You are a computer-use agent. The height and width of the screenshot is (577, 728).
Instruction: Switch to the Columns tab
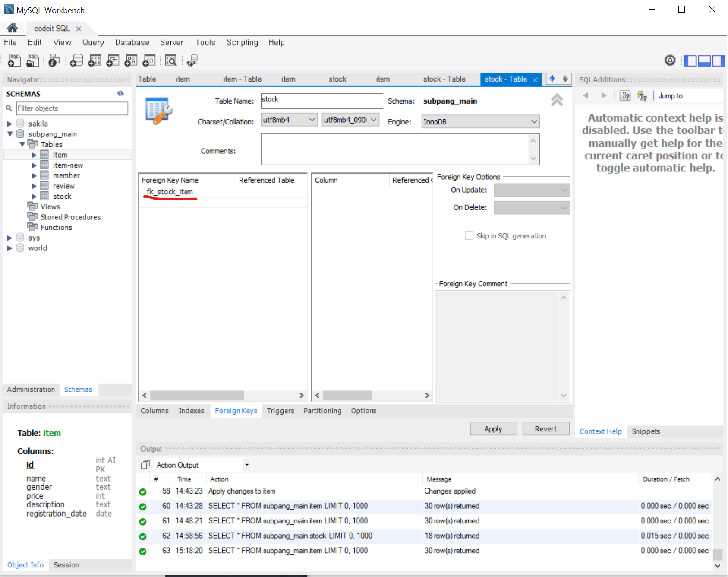coord(154,411)
